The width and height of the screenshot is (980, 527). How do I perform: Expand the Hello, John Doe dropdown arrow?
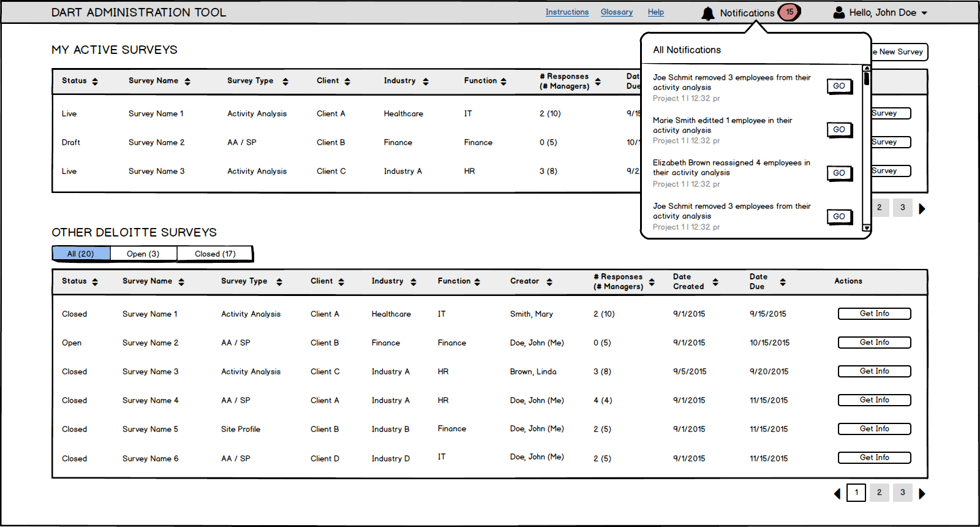[924, 13]
